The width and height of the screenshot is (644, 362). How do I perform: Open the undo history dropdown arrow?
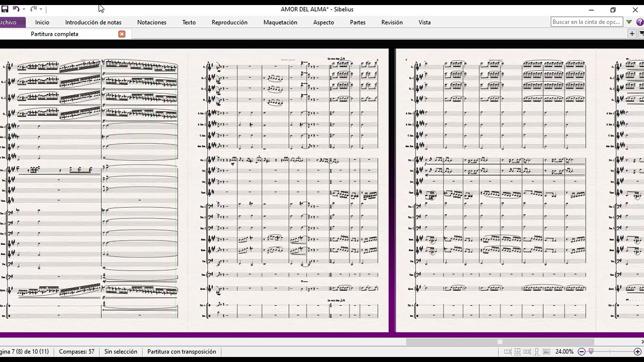tap(24, 9)
